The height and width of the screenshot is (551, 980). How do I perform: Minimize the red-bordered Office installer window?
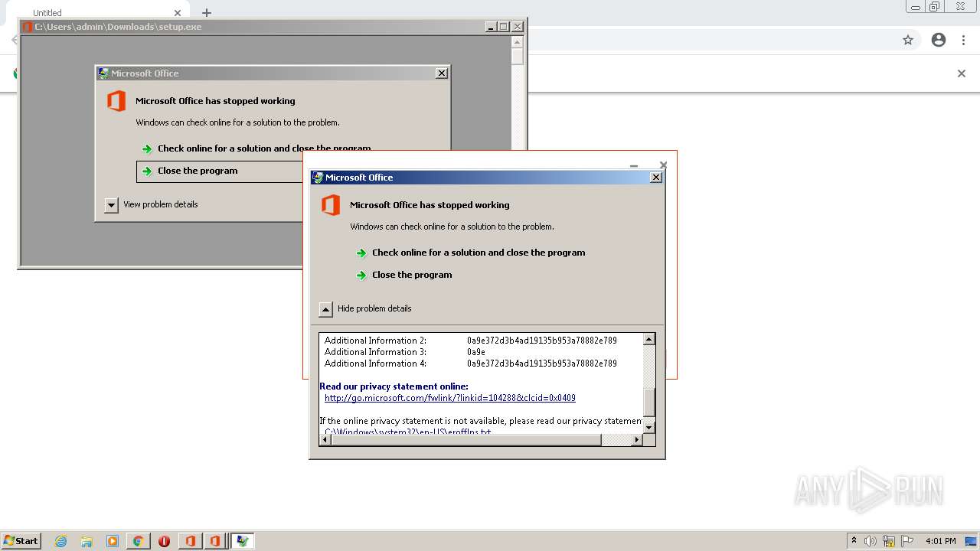[634, 165]
